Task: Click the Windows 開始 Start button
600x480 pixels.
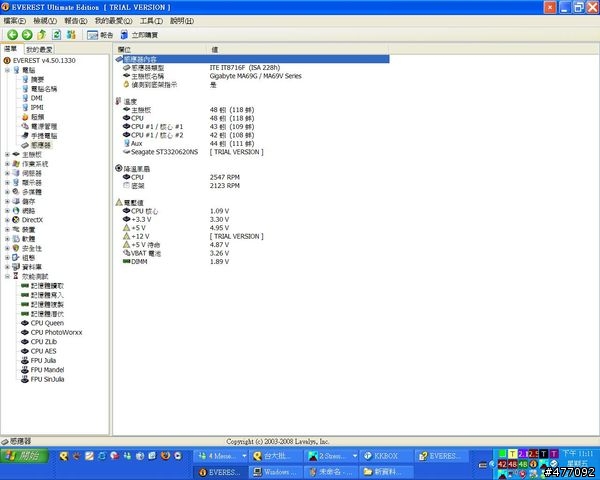Action: point(24,456)
